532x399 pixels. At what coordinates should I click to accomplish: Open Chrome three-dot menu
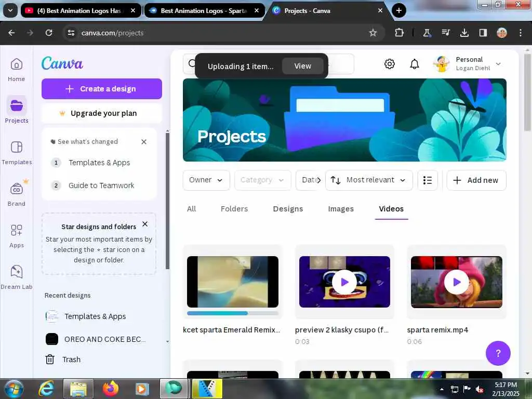521,33
